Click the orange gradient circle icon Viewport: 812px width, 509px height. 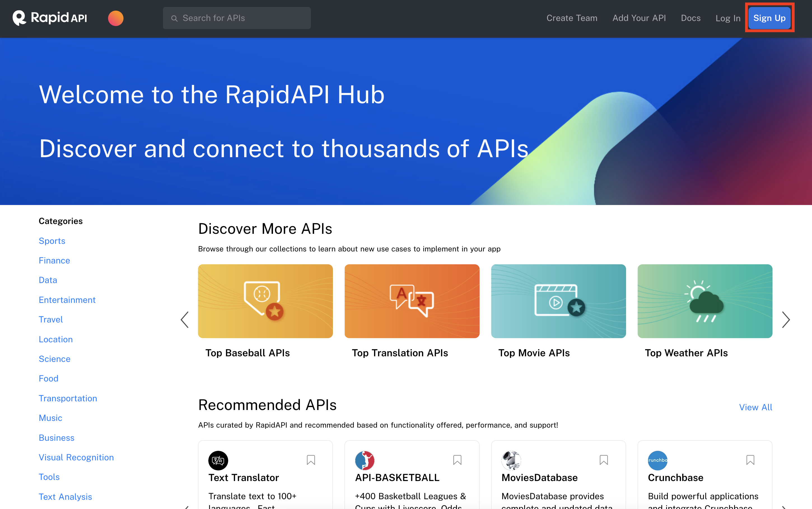116,18
